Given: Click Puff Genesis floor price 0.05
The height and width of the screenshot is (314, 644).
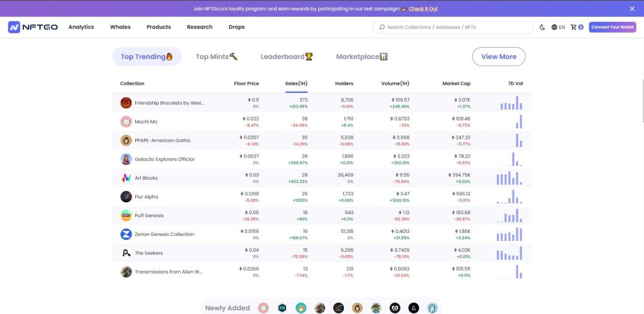Looking at the screenshot, I should tap(253, 212).
